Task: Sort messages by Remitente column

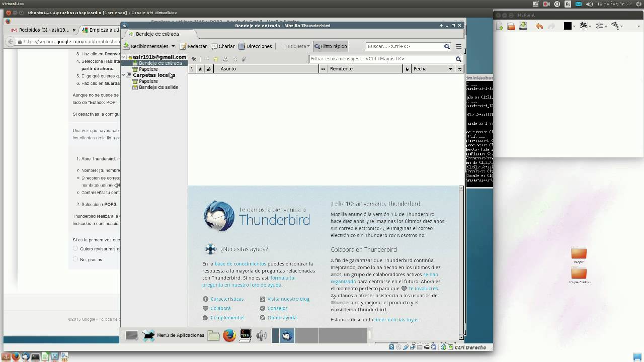Action: [x=365, y=69]
